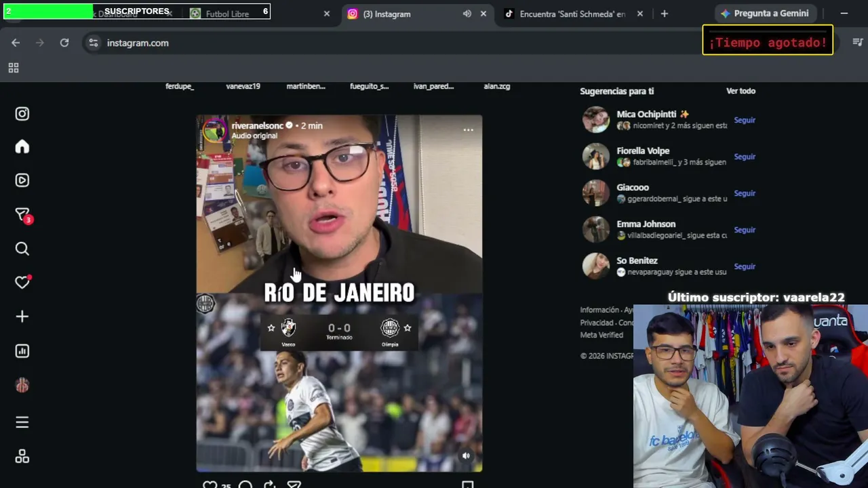Open Mica Ochipintti name link
Screen dimensions: 868x488
point(648,115)
